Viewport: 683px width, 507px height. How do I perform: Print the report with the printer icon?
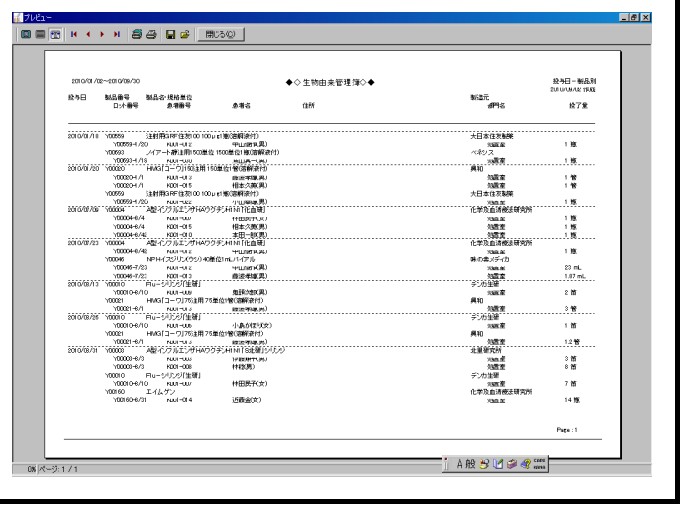(x=151, y=34)
